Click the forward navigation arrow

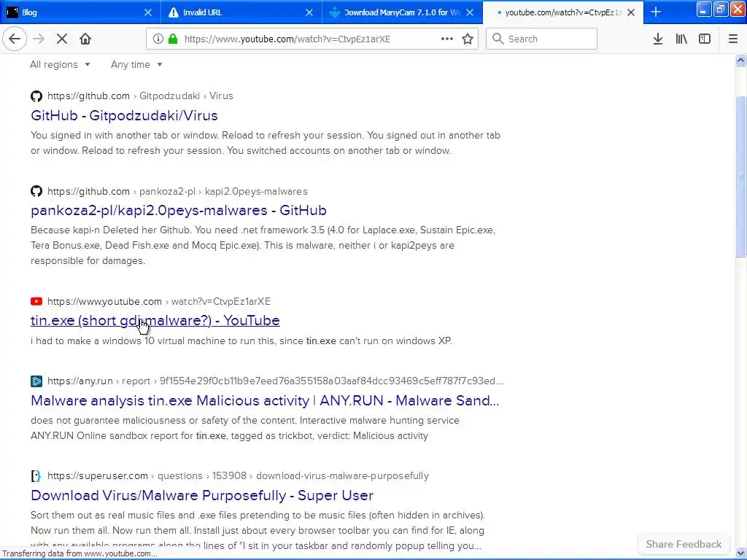39,39
